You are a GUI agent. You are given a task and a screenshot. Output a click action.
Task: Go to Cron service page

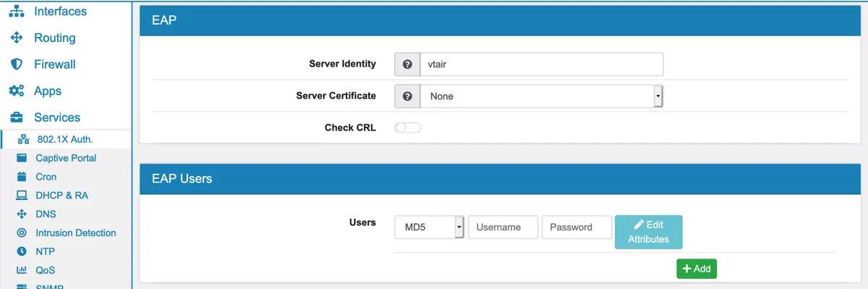(46, 177)
